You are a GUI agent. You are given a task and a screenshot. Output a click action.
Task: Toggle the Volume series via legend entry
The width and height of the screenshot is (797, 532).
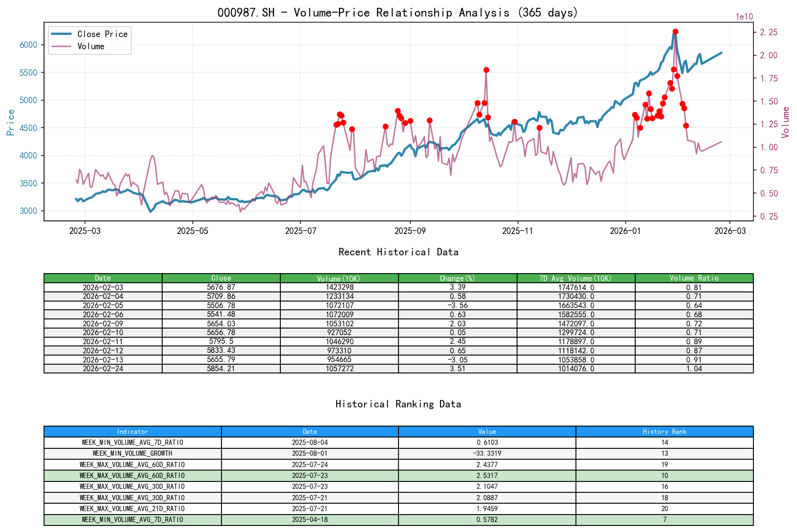(x=92, y=46)
